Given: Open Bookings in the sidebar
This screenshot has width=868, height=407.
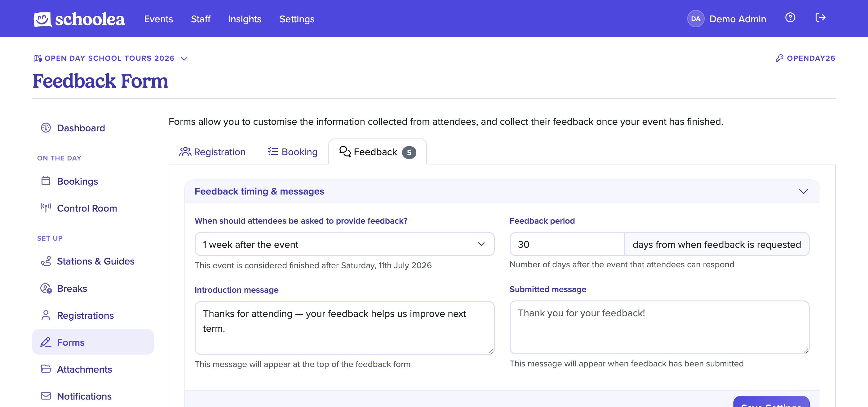Looking at the screenshot, I should click(x=93, y=181).
